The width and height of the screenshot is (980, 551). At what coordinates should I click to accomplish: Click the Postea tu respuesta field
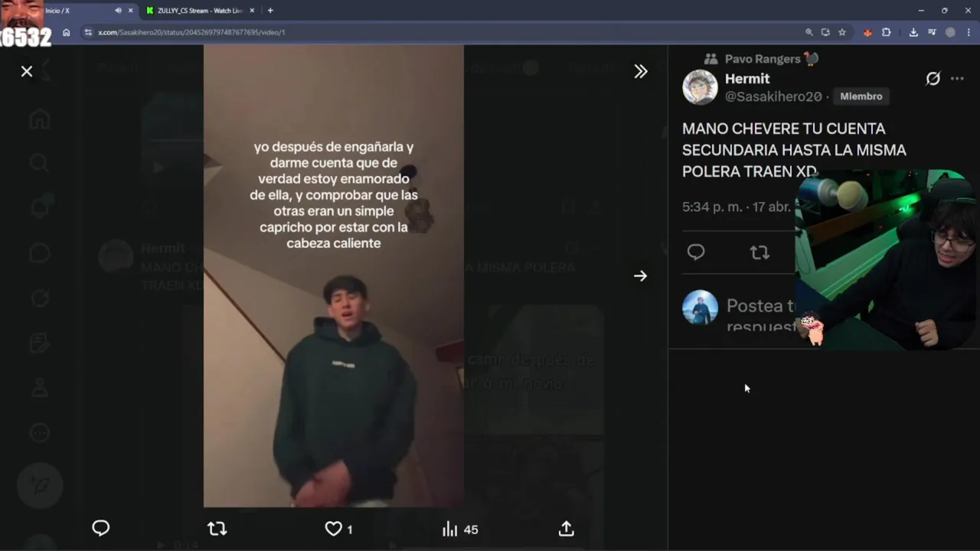click(x=760, y=316)
